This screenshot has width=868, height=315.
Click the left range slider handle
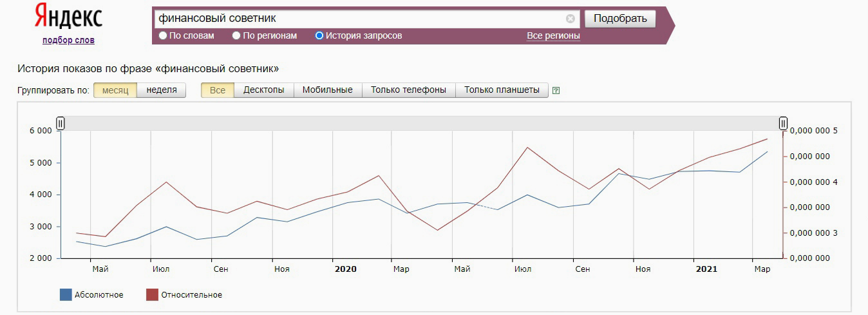61,123
